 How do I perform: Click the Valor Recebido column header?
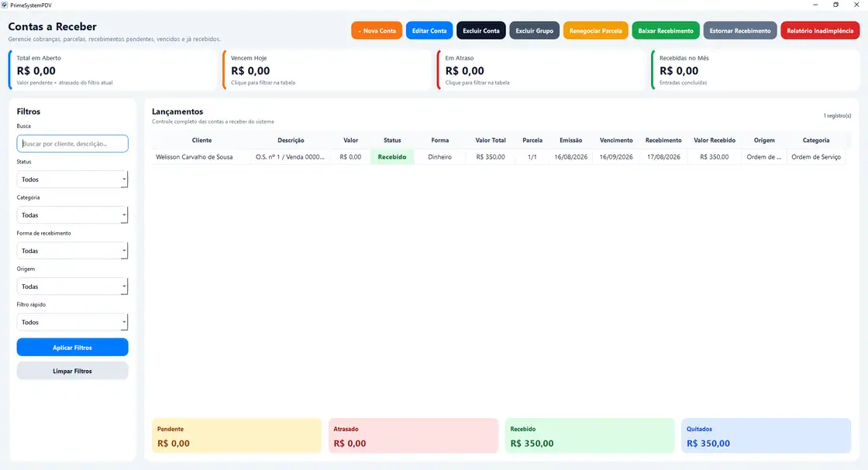[715, 140]
